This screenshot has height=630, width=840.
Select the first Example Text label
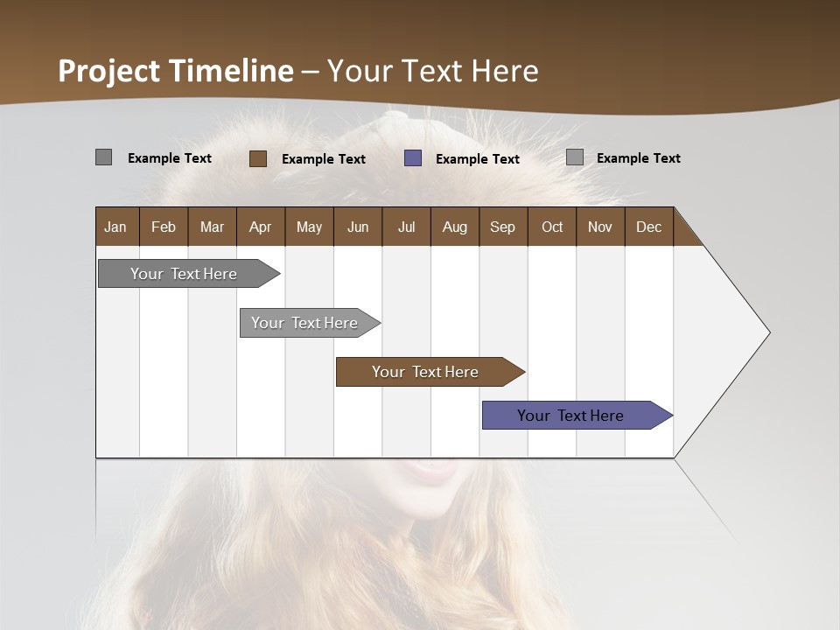[170, 158]
